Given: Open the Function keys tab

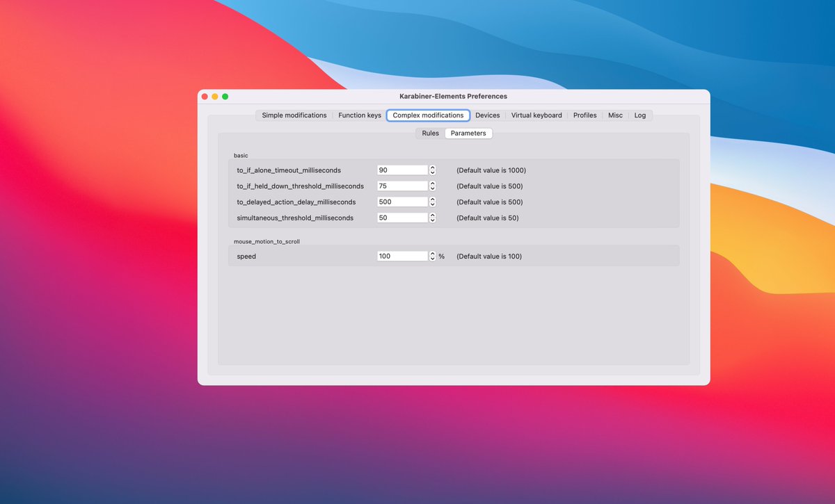Looking at the screenshot, I should pos(360,115).
